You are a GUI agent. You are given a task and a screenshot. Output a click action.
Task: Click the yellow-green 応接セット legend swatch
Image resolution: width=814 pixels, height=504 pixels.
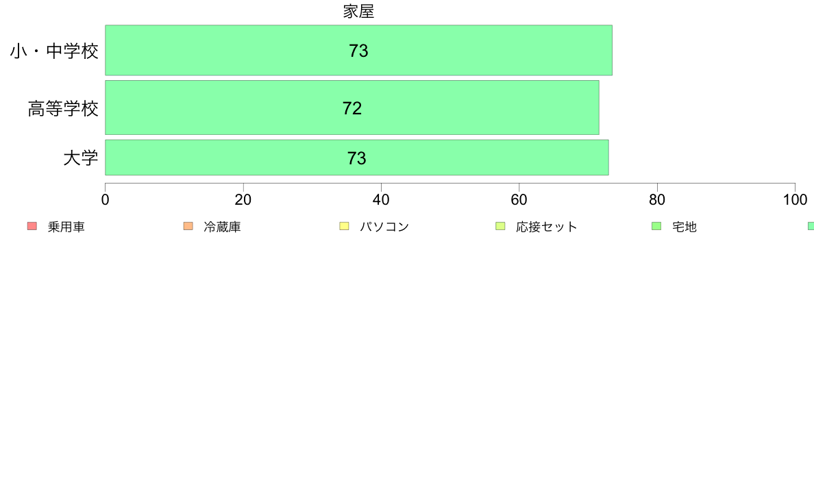click(x=500, y=226)
